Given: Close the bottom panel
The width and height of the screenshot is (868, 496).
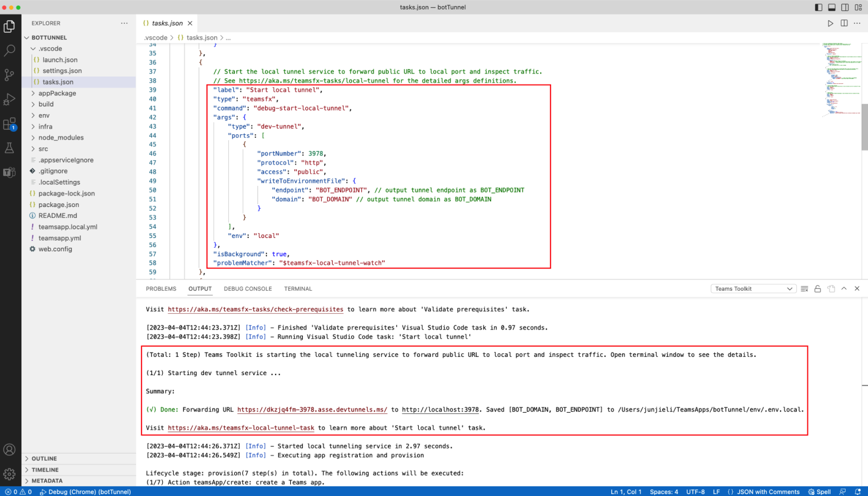Looking at the screenshot, I should point(857,289).
